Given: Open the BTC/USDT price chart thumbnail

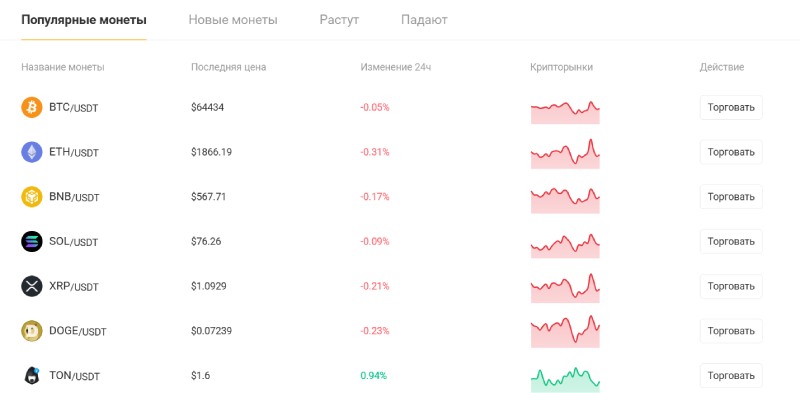Looking at the screenshot, I should coord(565,112).
